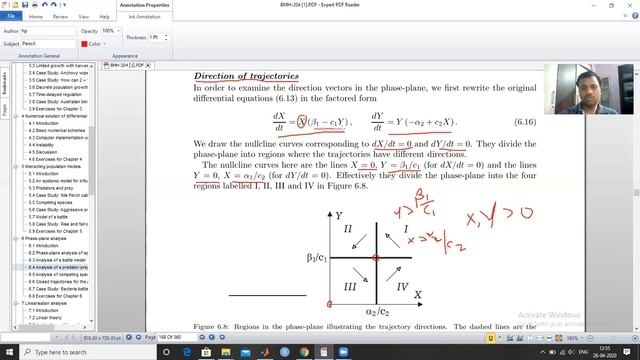
Task: Click the red Color swatch
Action: pyautogui.click(x=84, y=44)
